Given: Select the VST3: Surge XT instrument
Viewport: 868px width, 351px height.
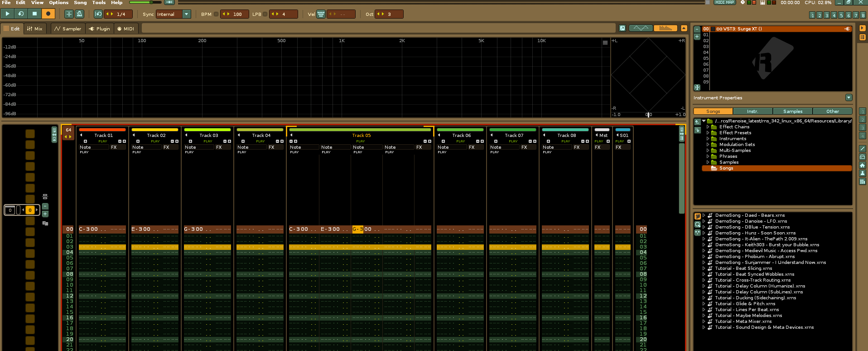Looking at the screenshot, I should 777,29.
